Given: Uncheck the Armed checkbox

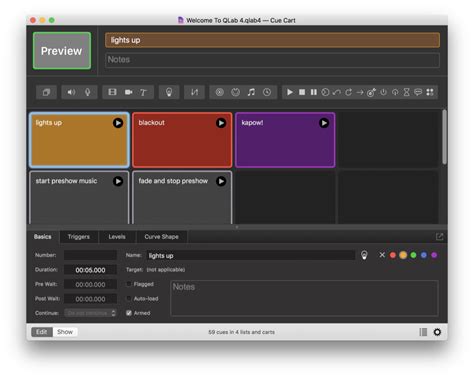Looking at the screenshot, I should (x=129, y=313).
